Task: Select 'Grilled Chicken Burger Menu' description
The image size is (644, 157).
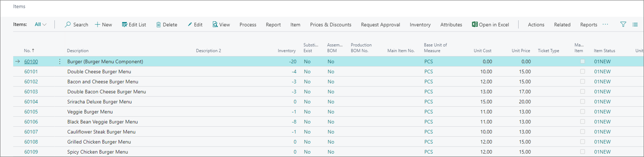Action: pyautogui.click(x=99, y=142)
